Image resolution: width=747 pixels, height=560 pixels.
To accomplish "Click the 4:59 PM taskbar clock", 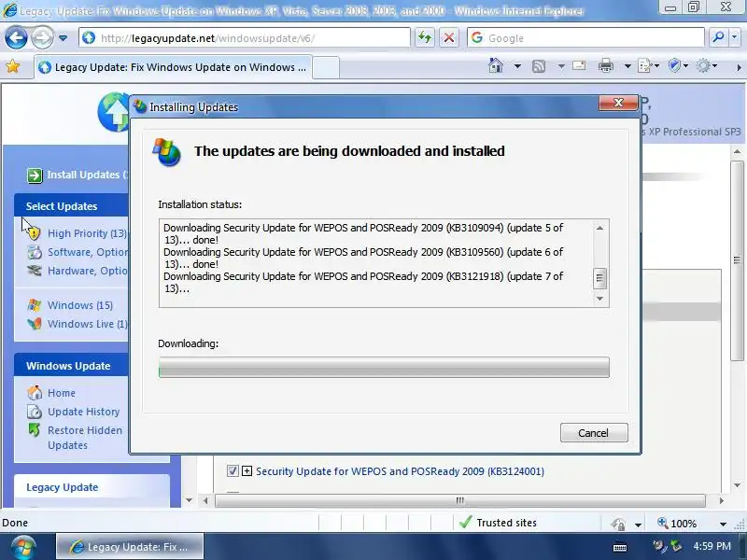I will (x=712, y=546).
